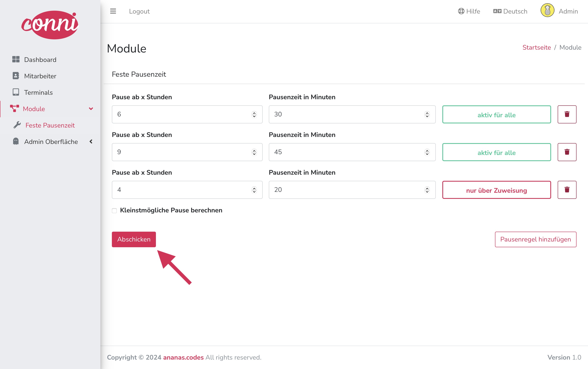Viewport: 588px width, 369px height.
Task: Click the 'Feste Pausenzeit' card header
Action: click(139, 74)
